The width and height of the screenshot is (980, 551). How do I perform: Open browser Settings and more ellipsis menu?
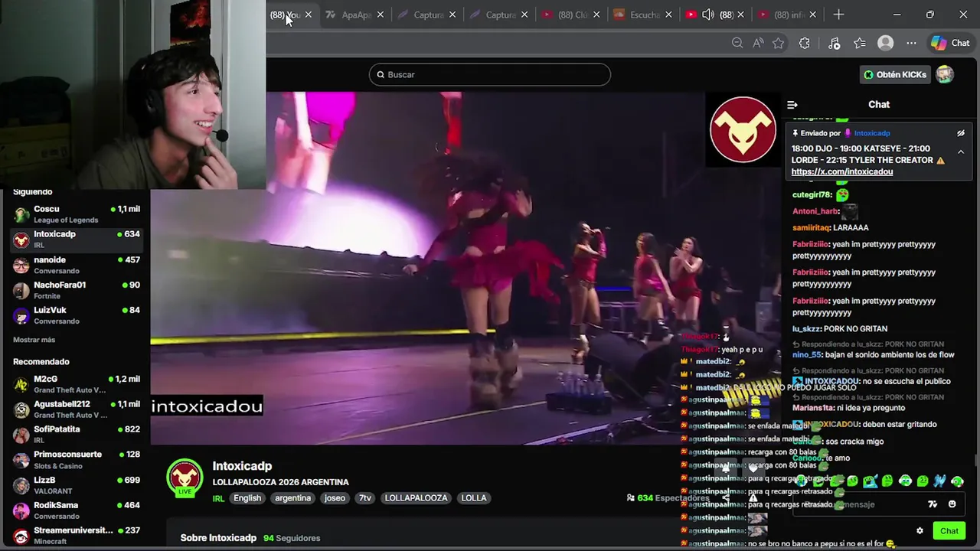(911, 44)
